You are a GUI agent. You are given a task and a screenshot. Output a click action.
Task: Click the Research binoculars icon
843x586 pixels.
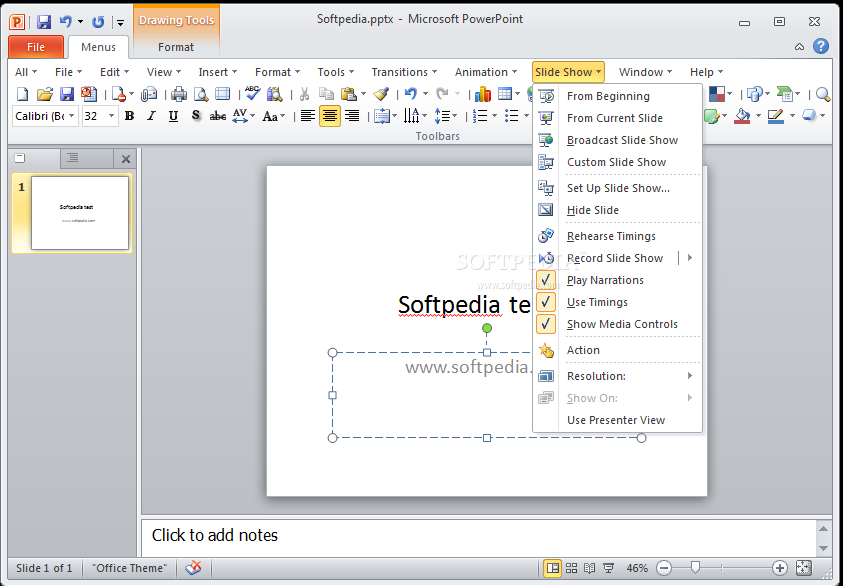[275, 95]
